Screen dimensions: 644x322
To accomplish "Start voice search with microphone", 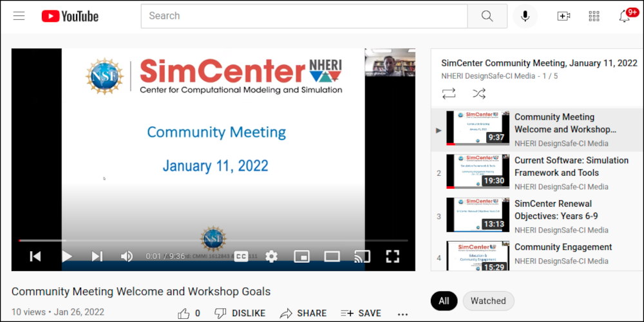I will coord(525,16).
